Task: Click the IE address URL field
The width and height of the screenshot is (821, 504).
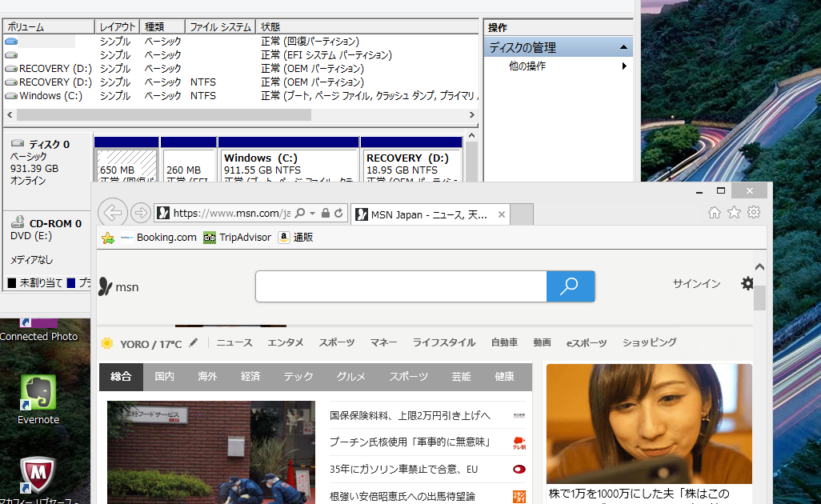Action: 232,213
